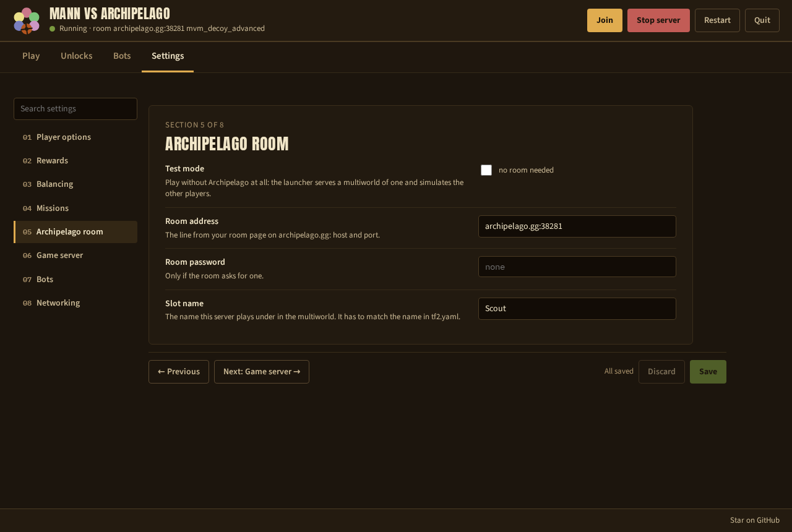Enable the Test mode checkbox
792x532 pixels.
coord(486,170)
